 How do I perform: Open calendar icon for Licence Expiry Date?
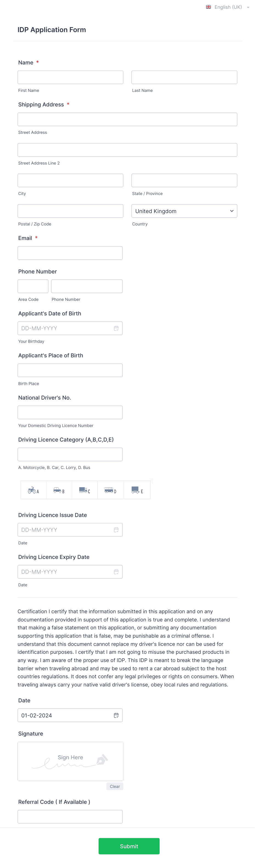click(116, 572)
